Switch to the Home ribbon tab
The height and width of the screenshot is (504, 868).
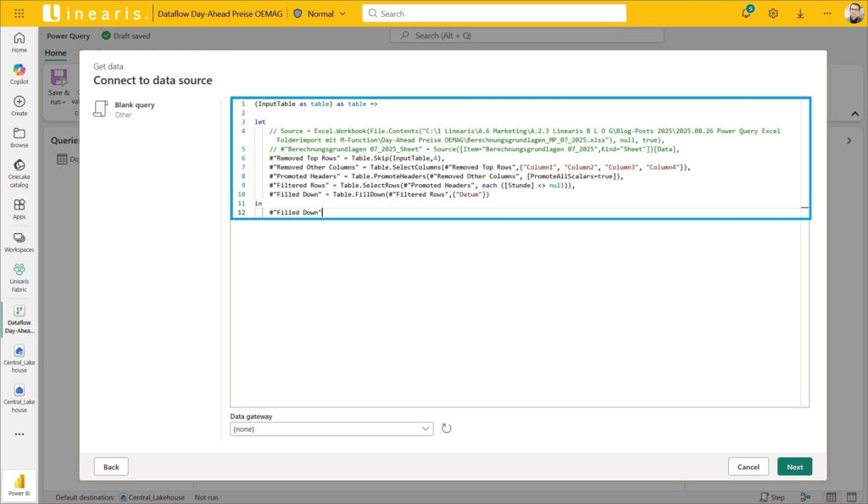pyautogui.click(x=55, y=53)
